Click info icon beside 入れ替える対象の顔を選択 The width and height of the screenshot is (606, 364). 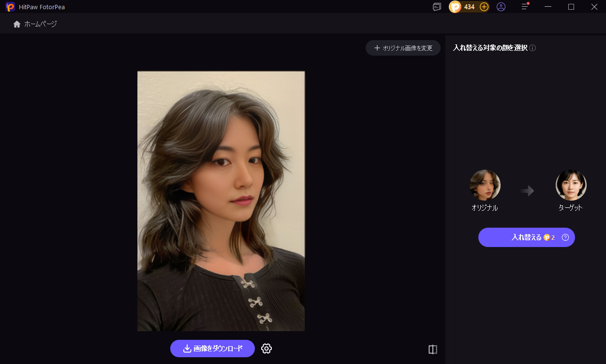pyautogui.click(x=532, y=48)
